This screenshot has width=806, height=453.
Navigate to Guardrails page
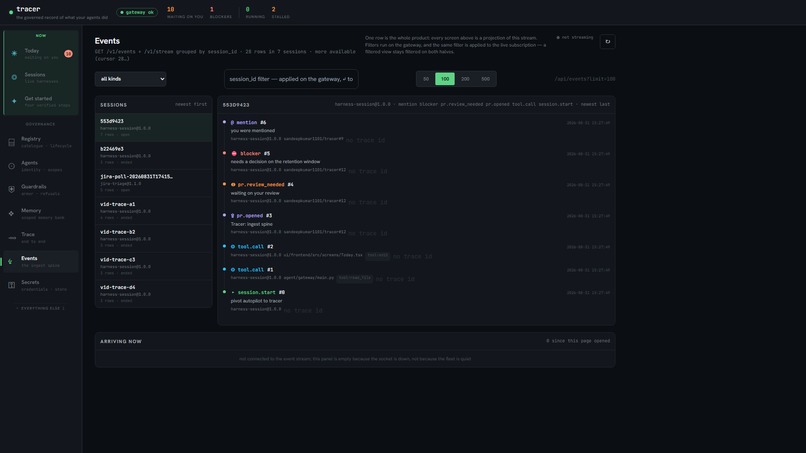(x=41, y=190)
